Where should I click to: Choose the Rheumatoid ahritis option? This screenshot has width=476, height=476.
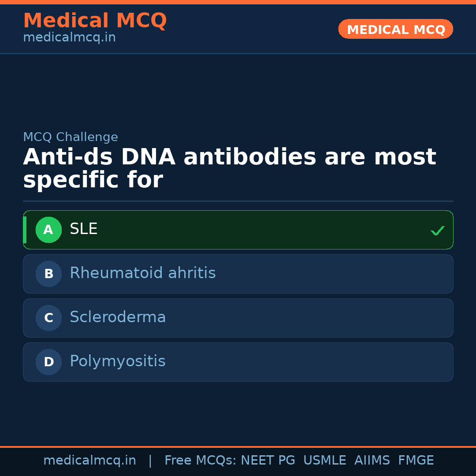142,273
